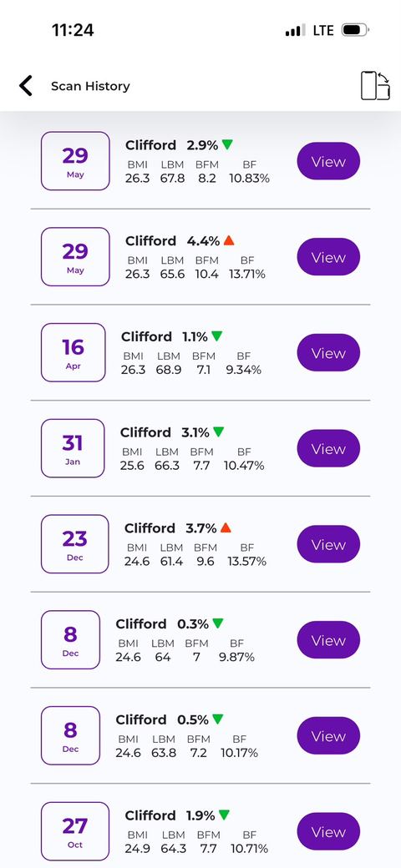View the 16 Apr scan

point(328,352)
